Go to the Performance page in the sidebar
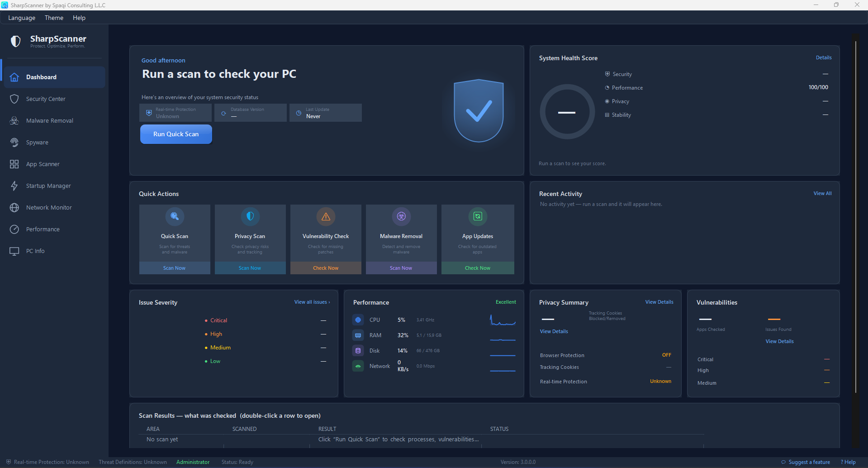This screenshot has height=468, width=868. click(x=54, y=229)
